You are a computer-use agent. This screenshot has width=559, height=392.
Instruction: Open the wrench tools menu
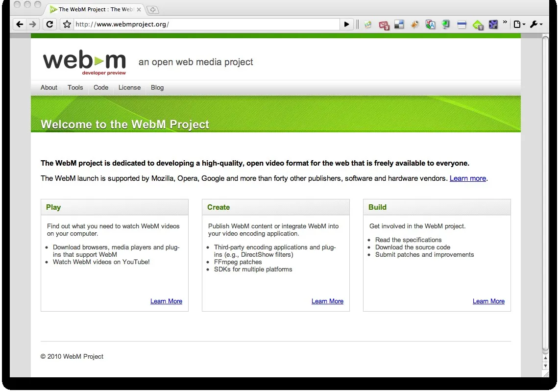click(536, 24)
